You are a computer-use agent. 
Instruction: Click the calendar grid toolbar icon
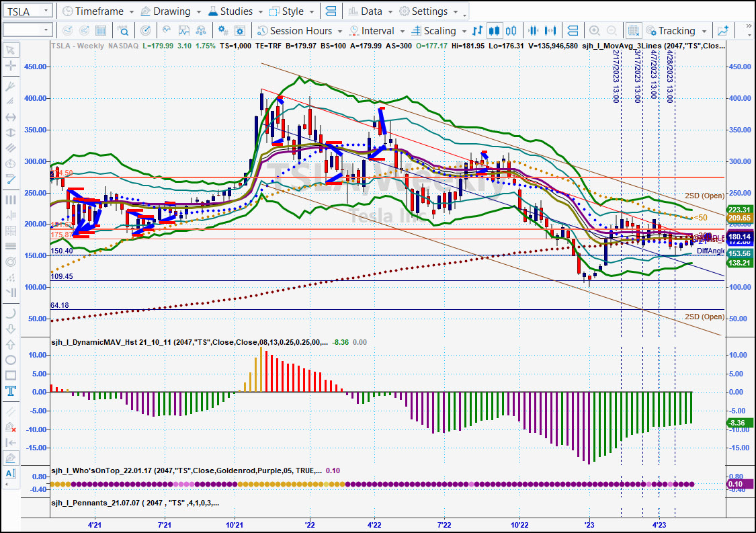tap(101, 31)
